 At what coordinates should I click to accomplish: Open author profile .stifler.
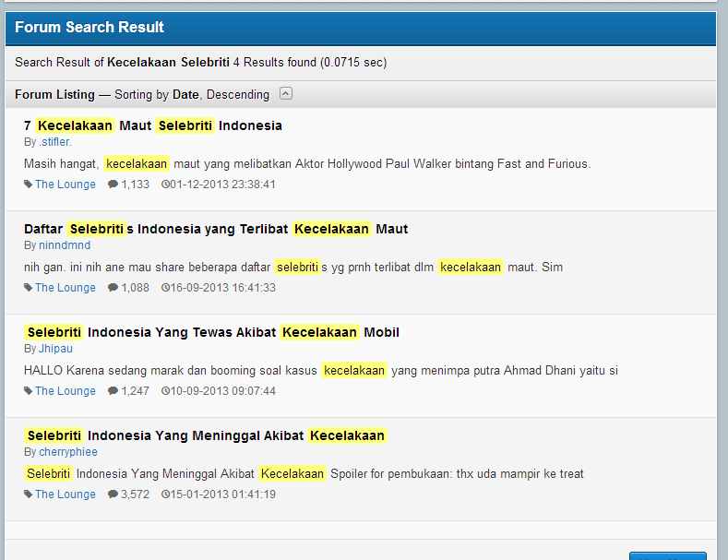click(55, 142)
